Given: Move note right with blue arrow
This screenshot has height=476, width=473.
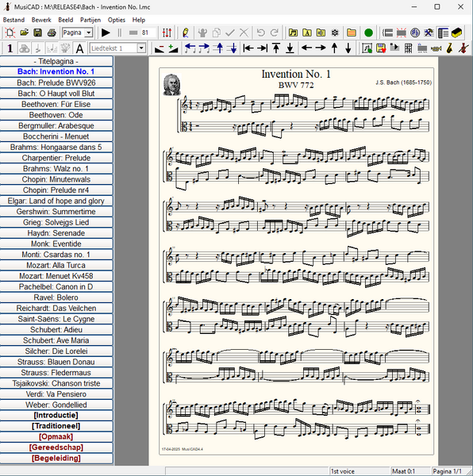Looking at the screenshot, I should (204, 48).
